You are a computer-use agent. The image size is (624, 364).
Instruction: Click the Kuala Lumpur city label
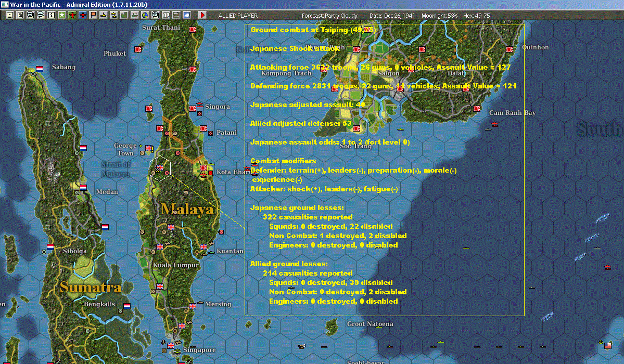pyautogui.click(x=175, y=265)
